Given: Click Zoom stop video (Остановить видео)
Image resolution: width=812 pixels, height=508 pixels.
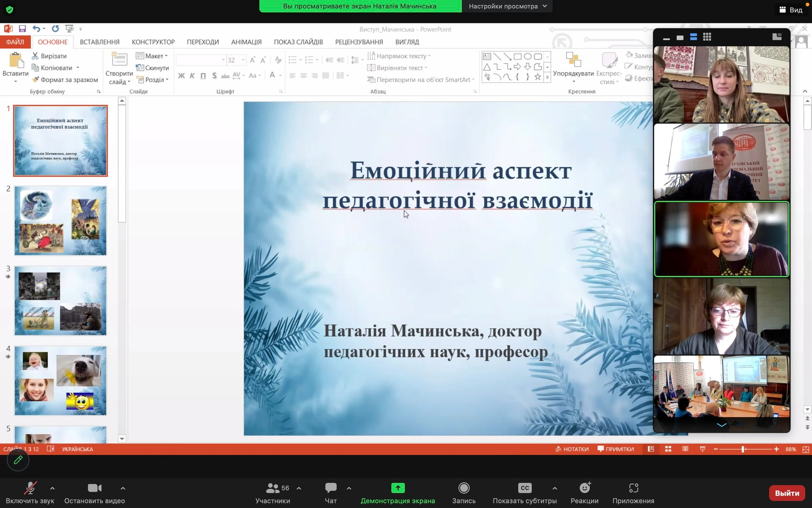Looking at the screenshot, I should 94,493.
